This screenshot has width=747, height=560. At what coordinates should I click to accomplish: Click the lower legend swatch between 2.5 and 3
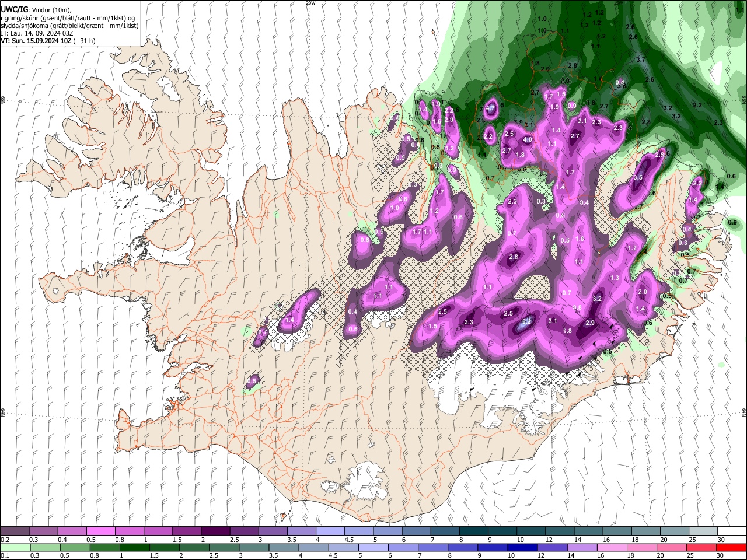(x=224, y=547)
